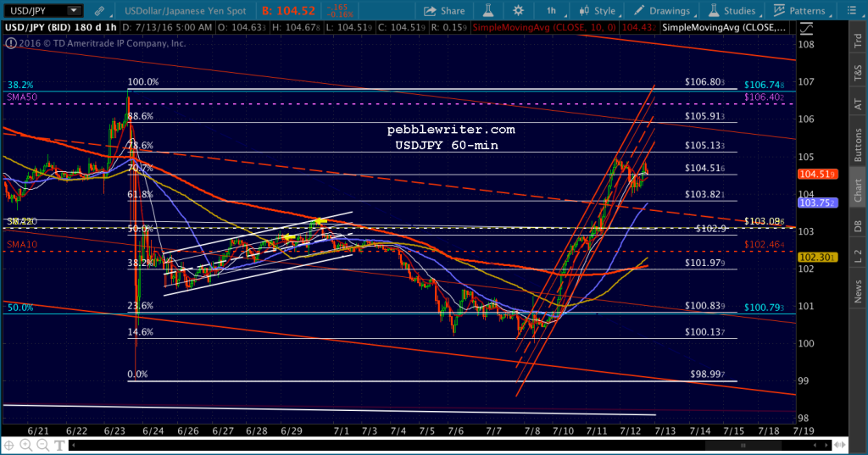This screenshot has width=868, height=455.
Task: Click the symbol link clip icon
Action: (100, 10)
